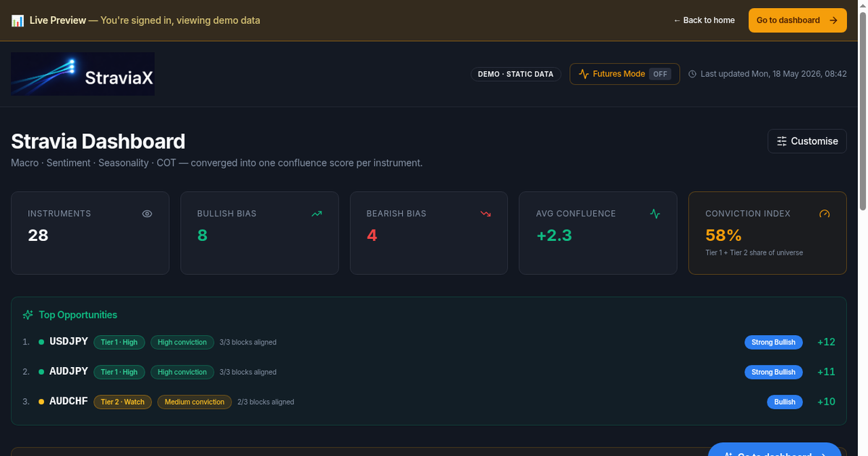This screenshot has height=456, width=868.
Task: Go back to home link
Action: pos(704,20)
